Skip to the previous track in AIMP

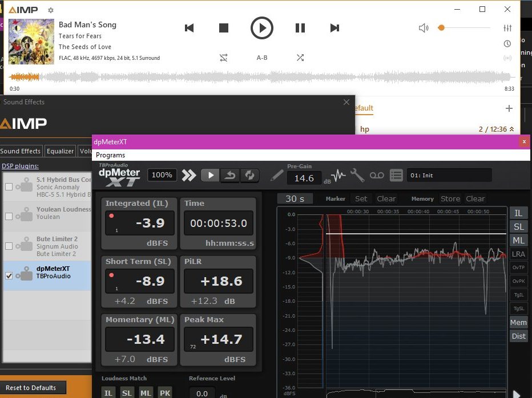189,28
